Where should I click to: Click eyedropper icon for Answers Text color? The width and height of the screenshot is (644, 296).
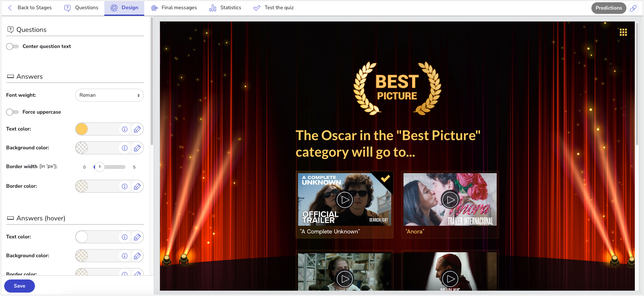tap(137, 129)
